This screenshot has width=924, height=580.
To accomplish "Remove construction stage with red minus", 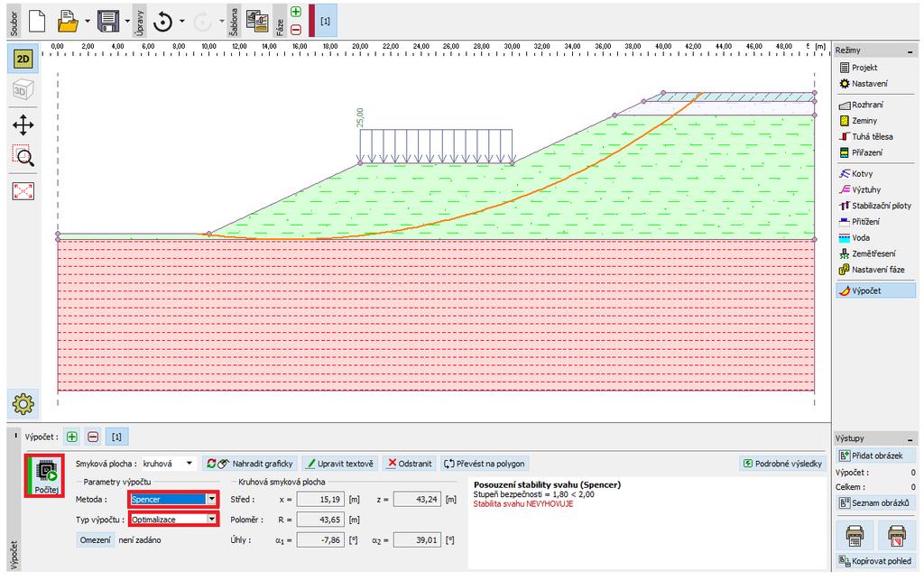I will 296,30.
